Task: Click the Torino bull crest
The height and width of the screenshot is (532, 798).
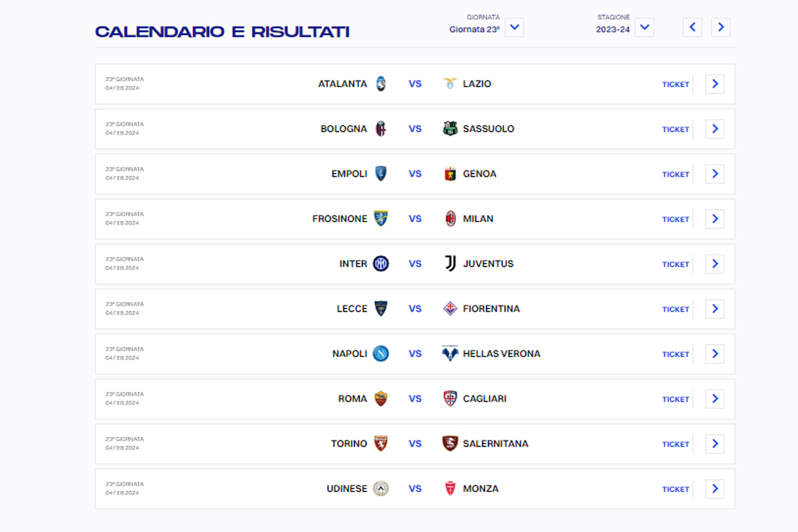Action: (380, 444)
